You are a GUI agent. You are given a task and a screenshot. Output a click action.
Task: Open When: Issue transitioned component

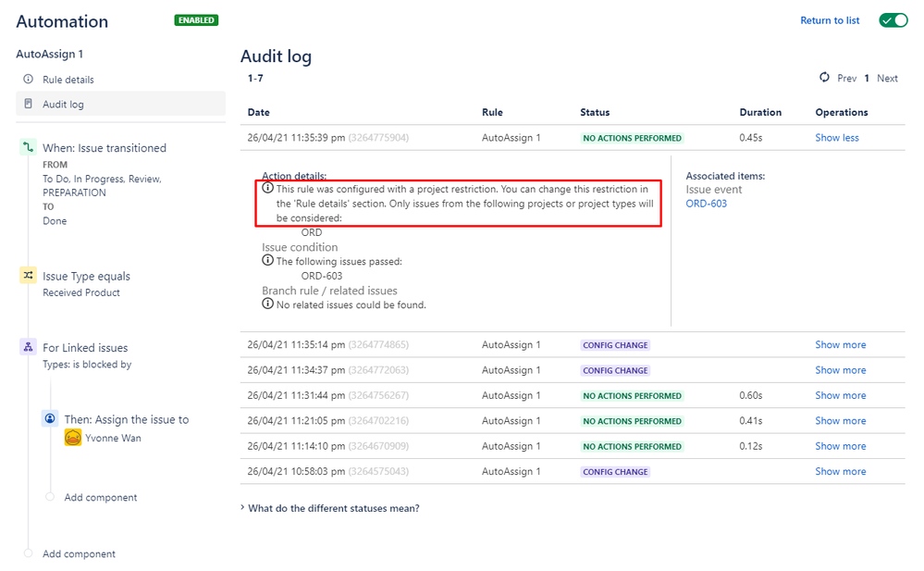tap(105, 148)
